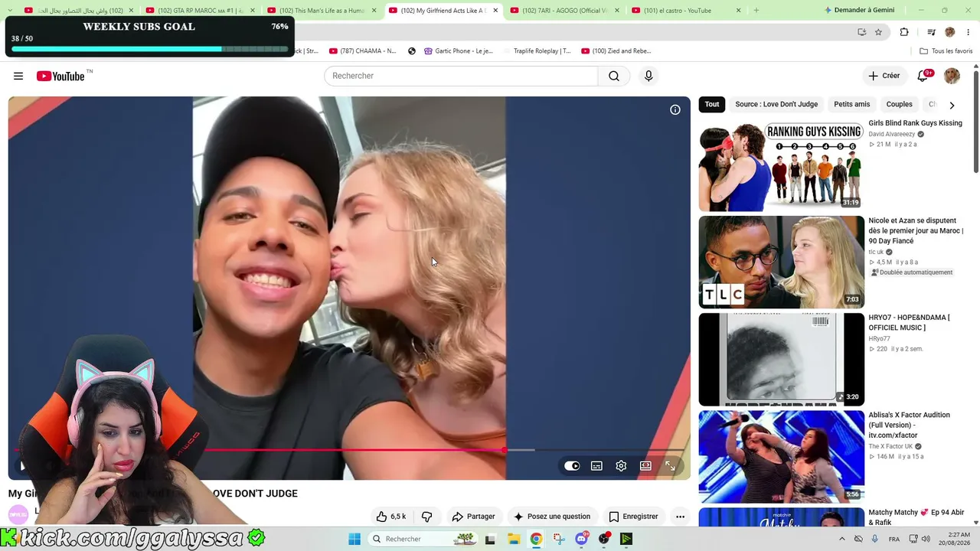Click Demander à Gemini button
Screen dimensions: 980x551
860,11
